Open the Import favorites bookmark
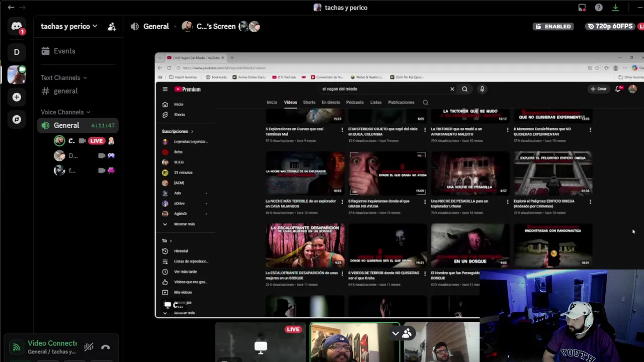644x362 pixels. click(183, 77)
